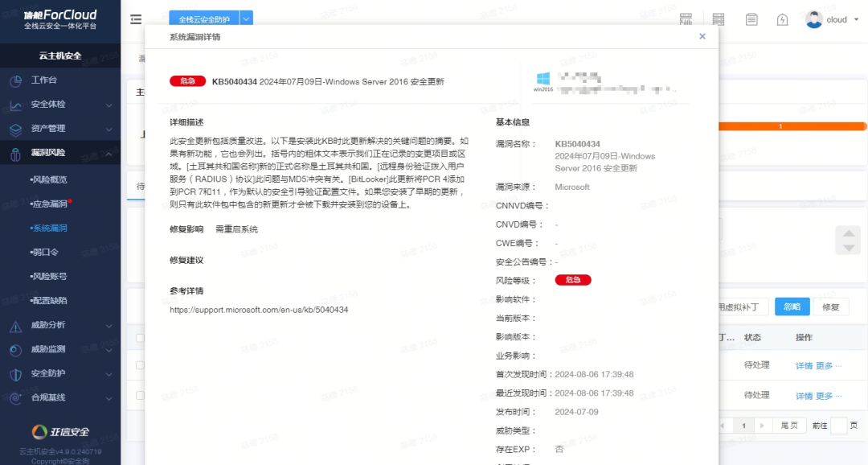This screenshot has height=465, width=868.
Task: Click the orange progress bar labeled 1
Action: [792, 126]
